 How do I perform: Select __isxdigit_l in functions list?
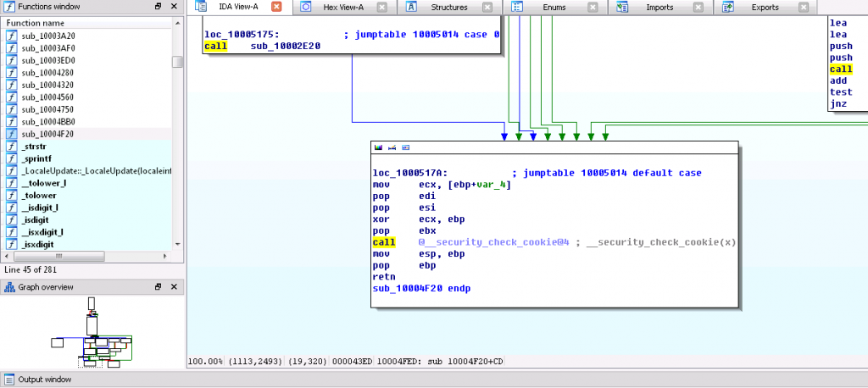point(87,232)
